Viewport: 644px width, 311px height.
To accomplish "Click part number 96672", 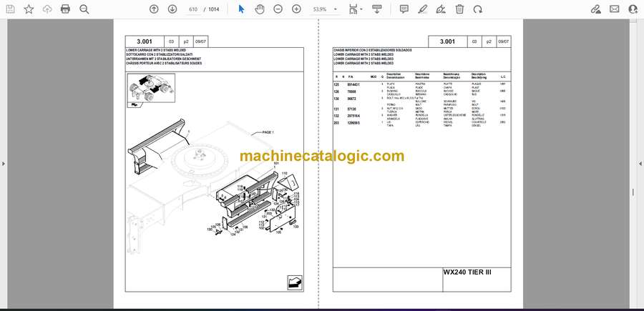I will [x=351, y=99].
